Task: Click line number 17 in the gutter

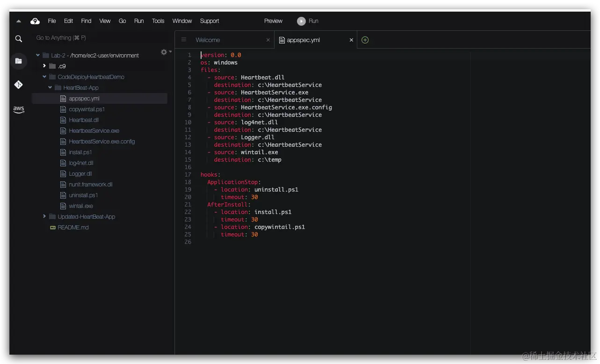Action: point(188,175)
